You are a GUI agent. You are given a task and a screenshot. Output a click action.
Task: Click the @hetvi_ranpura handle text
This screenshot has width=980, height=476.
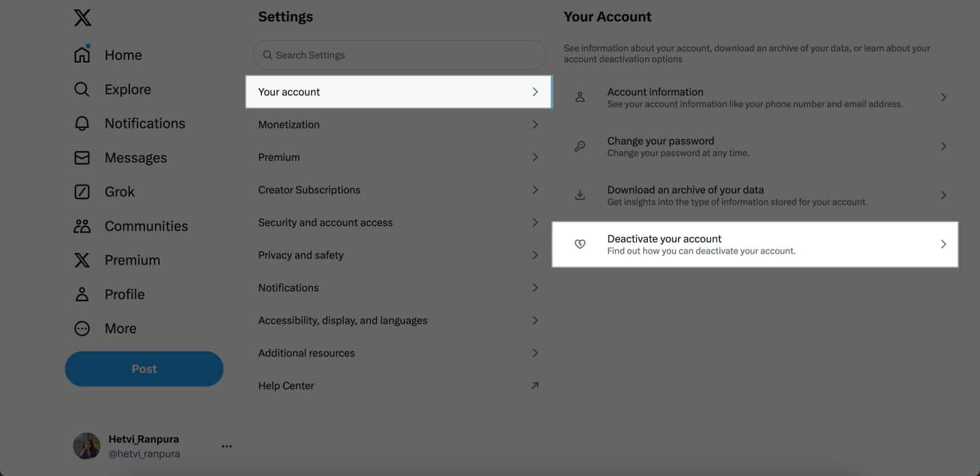pos(144,454)
